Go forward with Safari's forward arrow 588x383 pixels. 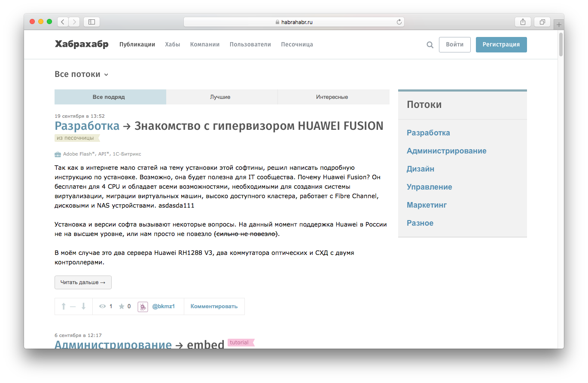click(74, 21)
